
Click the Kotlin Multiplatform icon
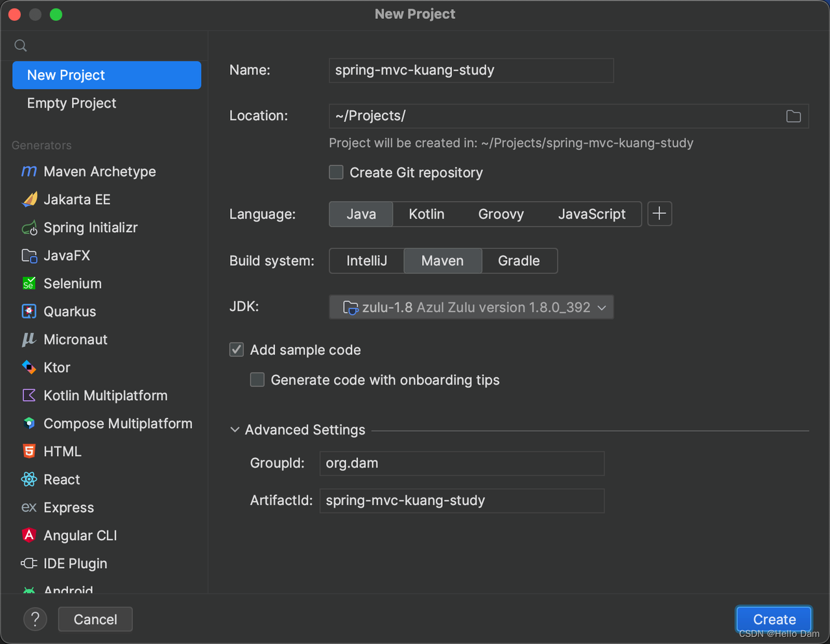[x=29, y=395]
